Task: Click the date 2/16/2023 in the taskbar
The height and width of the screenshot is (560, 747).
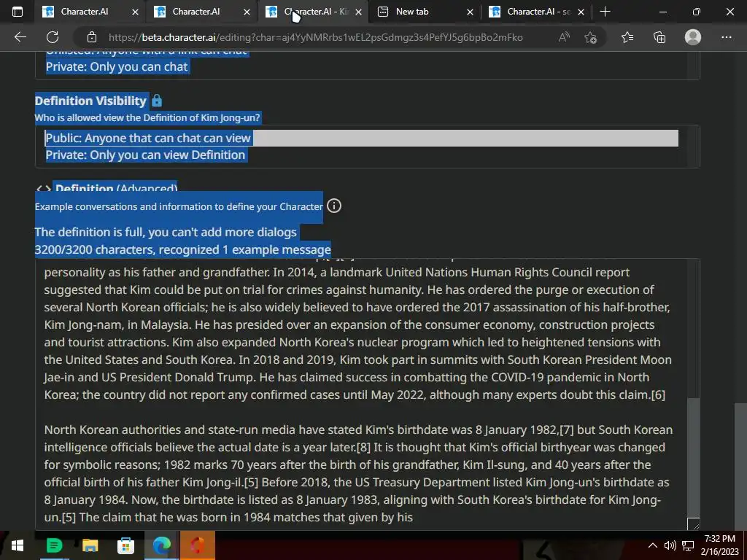Action: coord(720,552)
